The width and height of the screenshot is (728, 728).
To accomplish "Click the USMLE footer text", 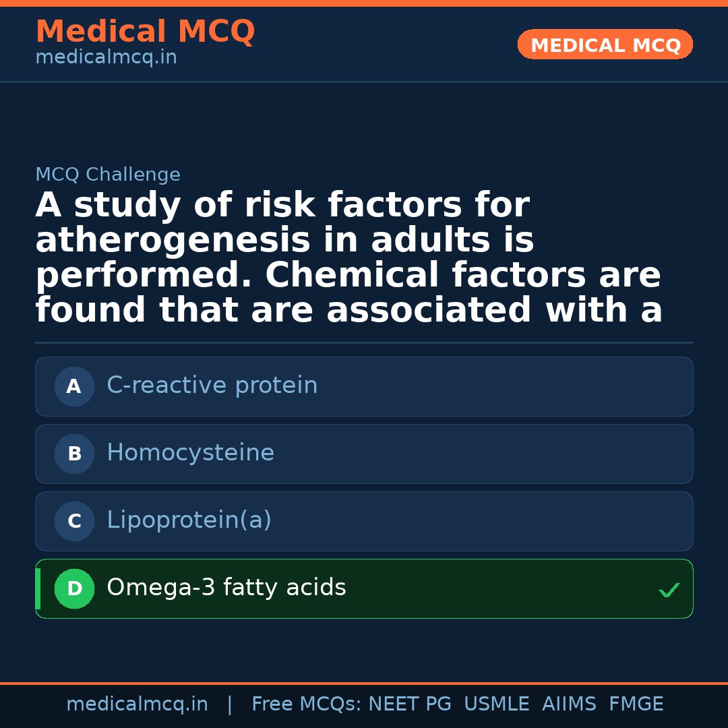I will tap(496, 704).
